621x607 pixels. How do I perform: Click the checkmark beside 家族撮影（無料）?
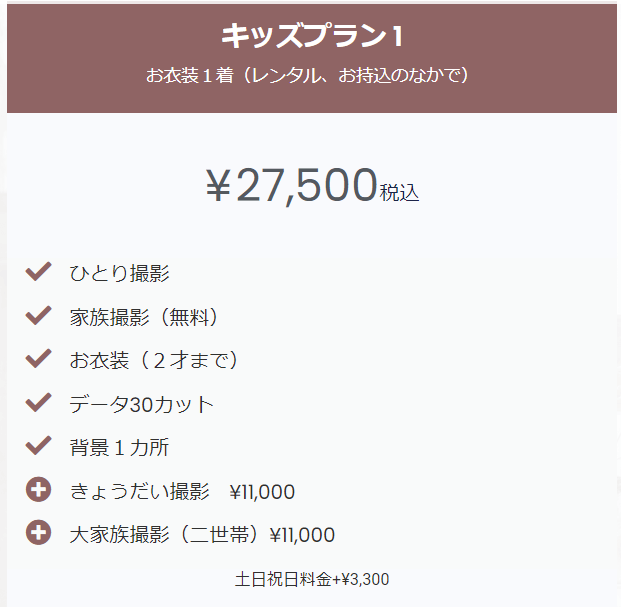click(x=38, y=316)
